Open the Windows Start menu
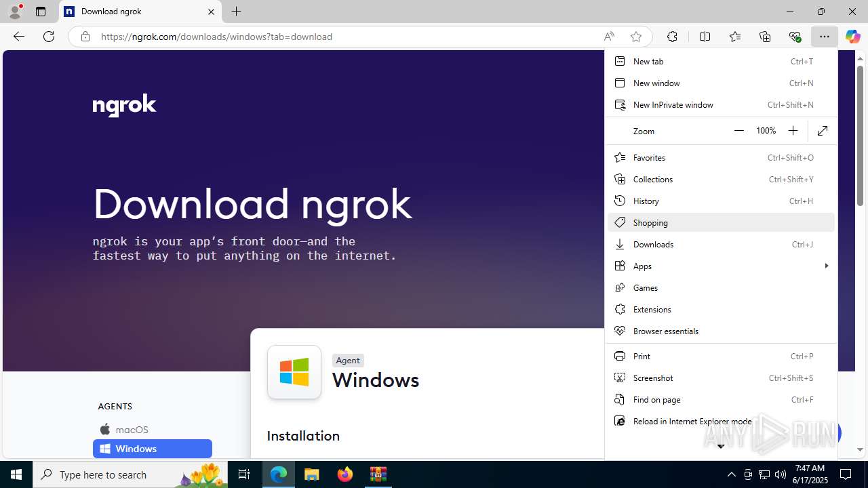This screenshot has height=488, width=868. tap(16, 474)
